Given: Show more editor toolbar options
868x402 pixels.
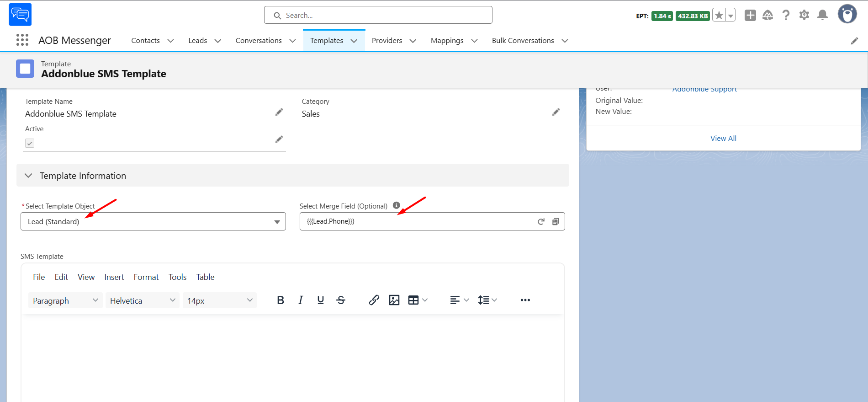Looking at the screenshot, I should pyautogui.click(x=525, y=300).
